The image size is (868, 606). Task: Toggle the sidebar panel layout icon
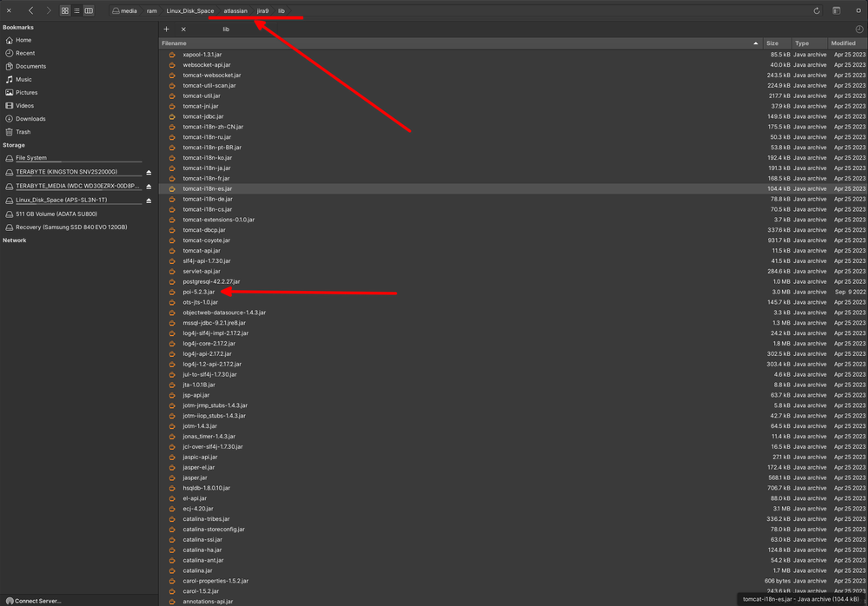coord(837,10)
